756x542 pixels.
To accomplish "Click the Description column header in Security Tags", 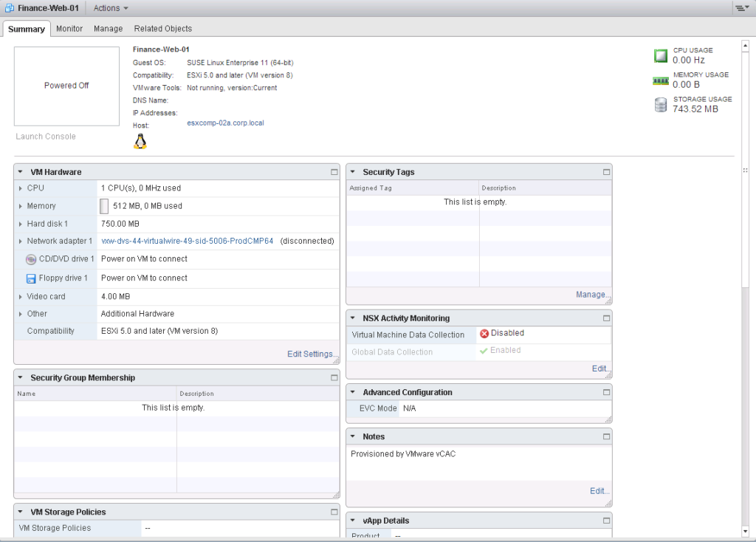I will (546, 188).
